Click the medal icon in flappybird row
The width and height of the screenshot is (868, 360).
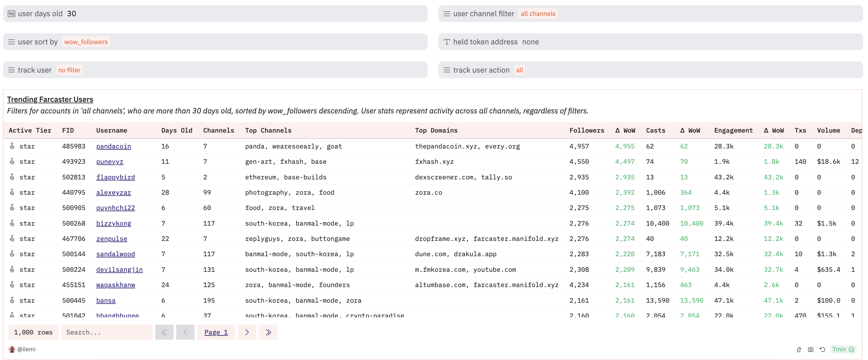[12, 177]
